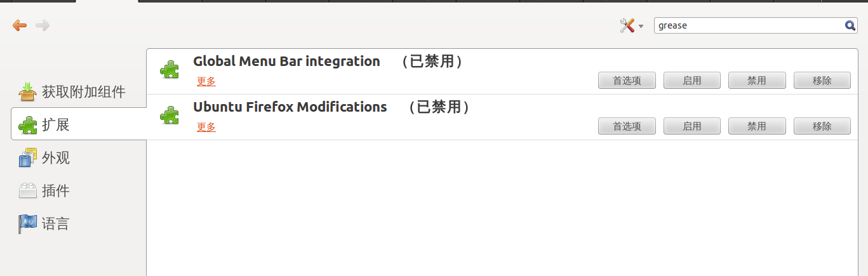
Task: Enable Global Menu Bar integration with 启用
Action: tap(692, 81)
